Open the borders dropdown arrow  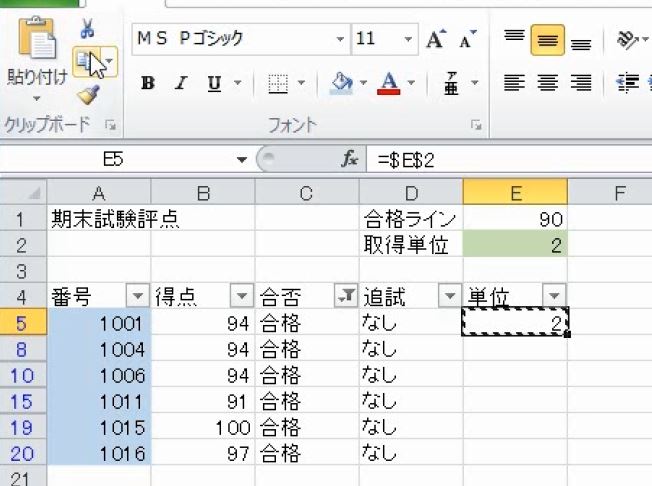(301, 83)
